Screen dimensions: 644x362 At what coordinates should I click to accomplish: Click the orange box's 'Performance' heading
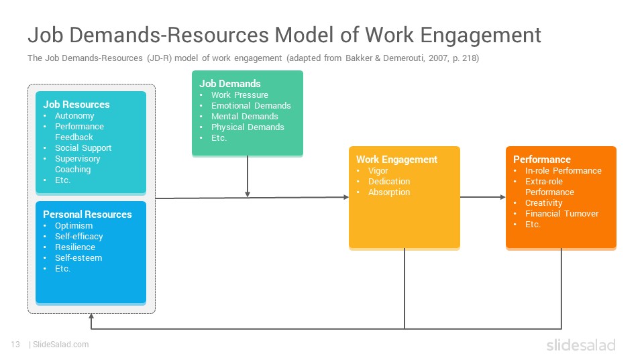click(542, 160)
